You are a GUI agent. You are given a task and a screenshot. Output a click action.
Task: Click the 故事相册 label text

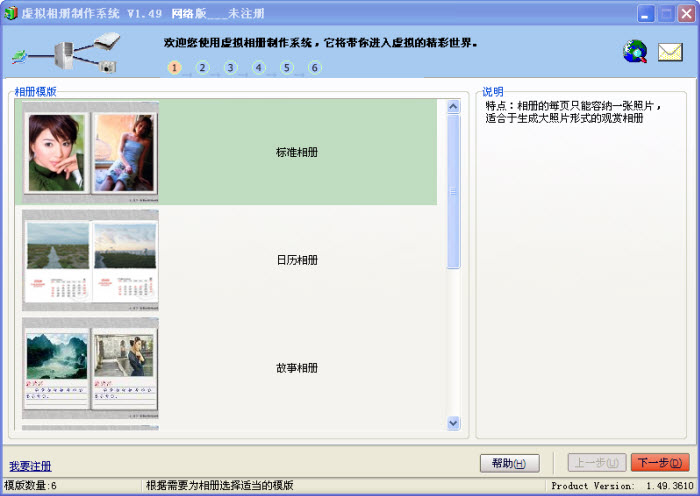coord(297,368)
